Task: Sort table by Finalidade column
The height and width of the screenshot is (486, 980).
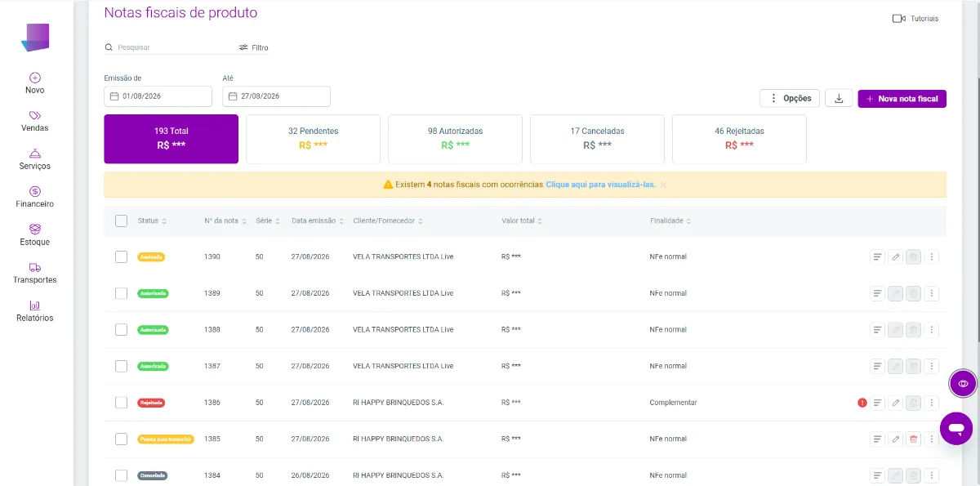Action: click(671, 221)
